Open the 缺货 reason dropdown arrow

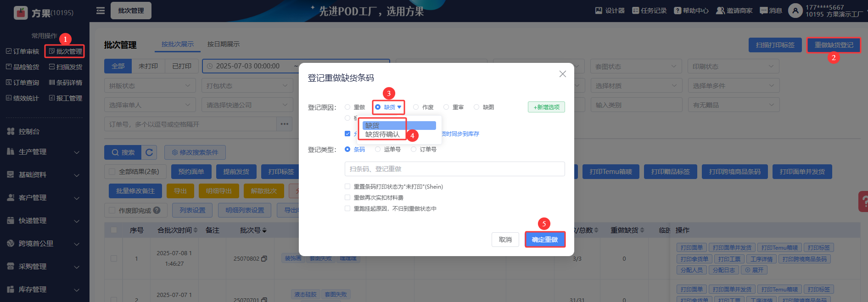(399, 107)
